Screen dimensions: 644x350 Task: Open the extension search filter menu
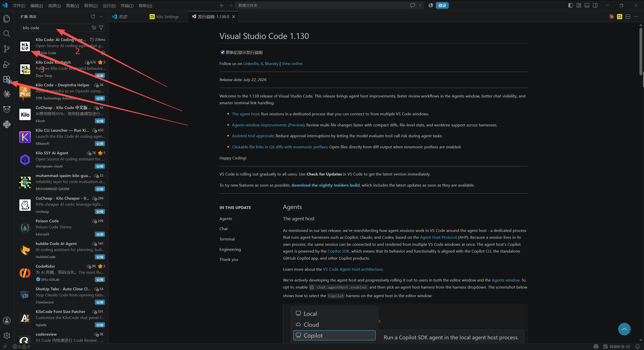click(x=101, y=27)
